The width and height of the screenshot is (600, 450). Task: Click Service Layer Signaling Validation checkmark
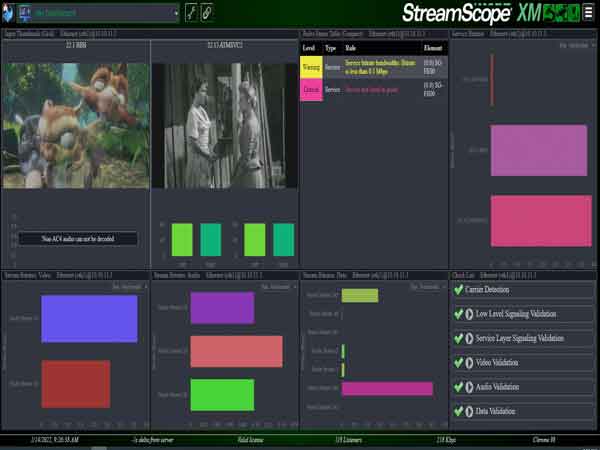point(458,338)
